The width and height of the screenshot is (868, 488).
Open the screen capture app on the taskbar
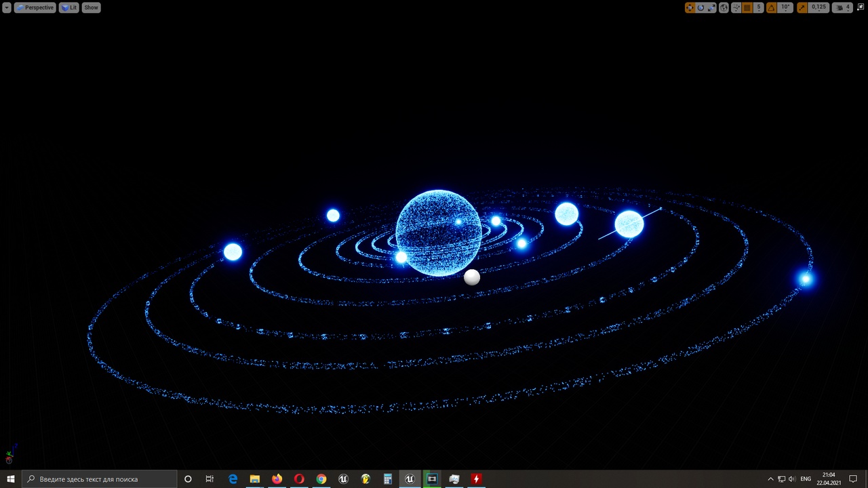tap(432, 479)
